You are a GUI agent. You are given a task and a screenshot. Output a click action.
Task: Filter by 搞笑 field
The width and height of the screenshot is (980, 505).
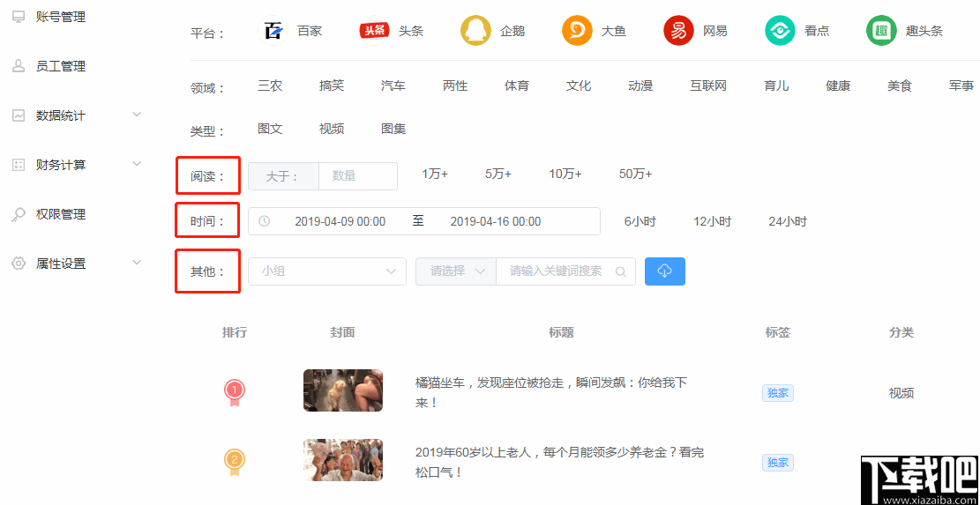[332, 85]
